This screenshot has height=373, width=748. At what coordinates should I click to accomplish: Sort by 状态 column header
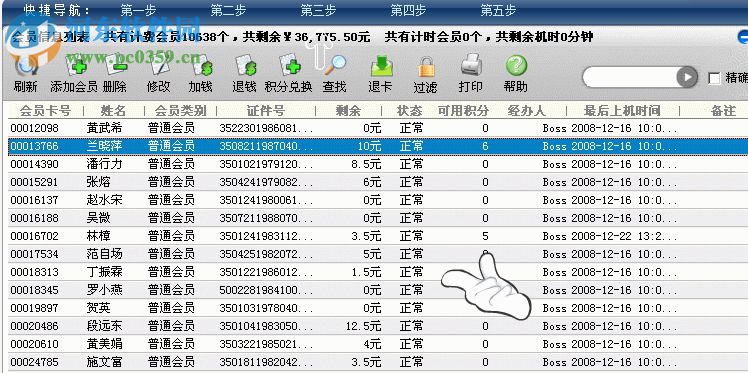(409, 111)
